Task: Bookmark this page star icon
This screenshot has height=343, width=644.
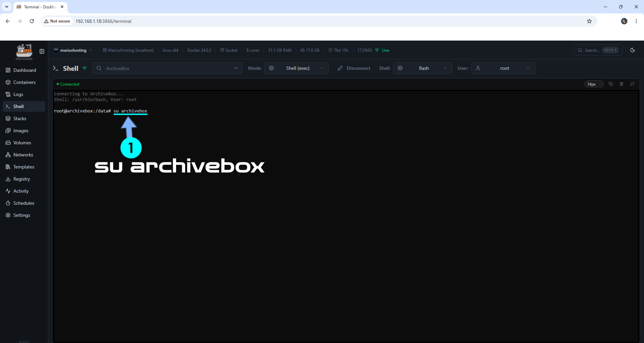Action: [x=589, y=21]
